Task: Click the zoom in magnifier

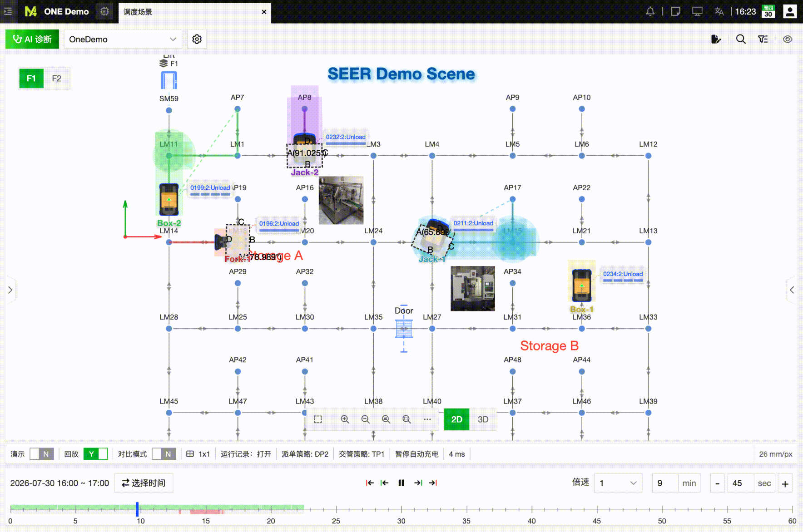Action: (x=345, y=419)
